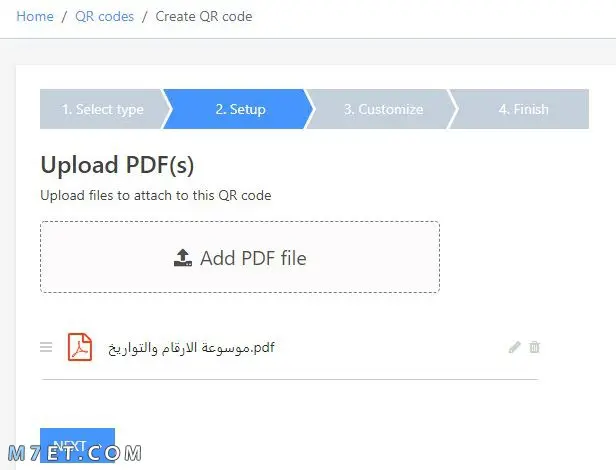Screen dimensions: 616x470
Task: Click the upload arrow icon
Action: (x=183, y=258)
